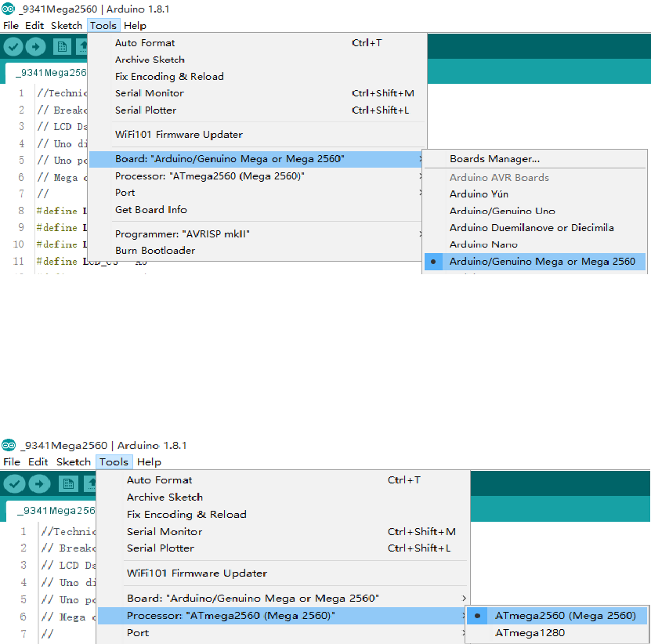Click Upload arrow icon in top window
651x644 pixels.
point(36,46)
